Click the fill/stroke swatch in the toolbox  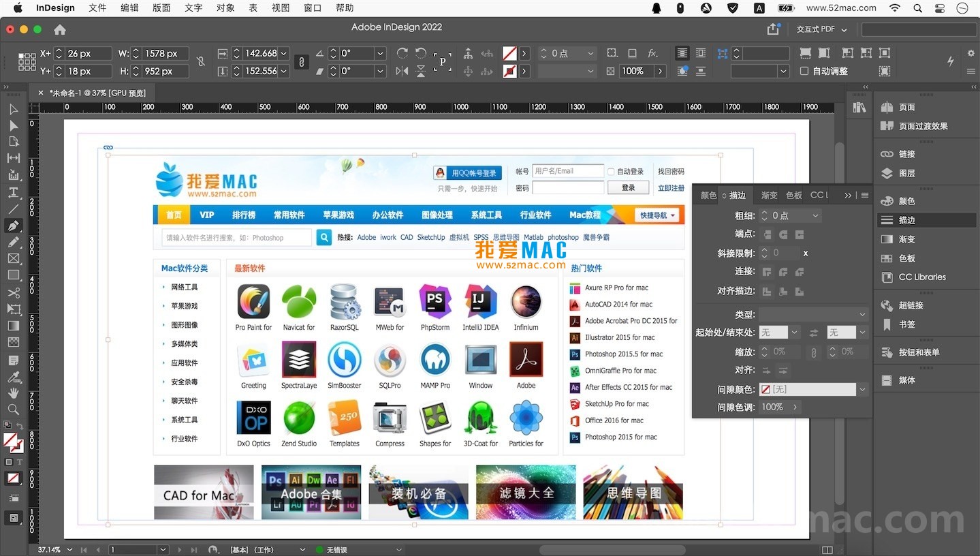[x=13, y=443]
